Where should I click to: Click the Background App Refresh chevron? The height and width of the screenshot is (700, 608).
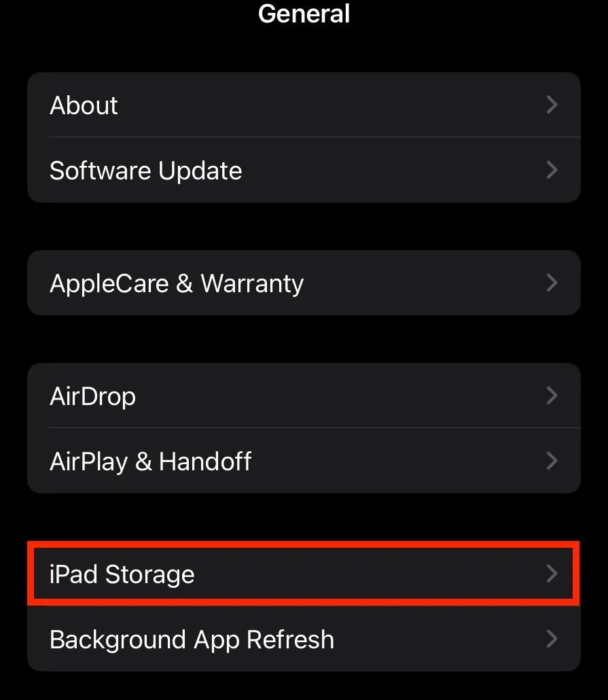(x=552, y=639)
